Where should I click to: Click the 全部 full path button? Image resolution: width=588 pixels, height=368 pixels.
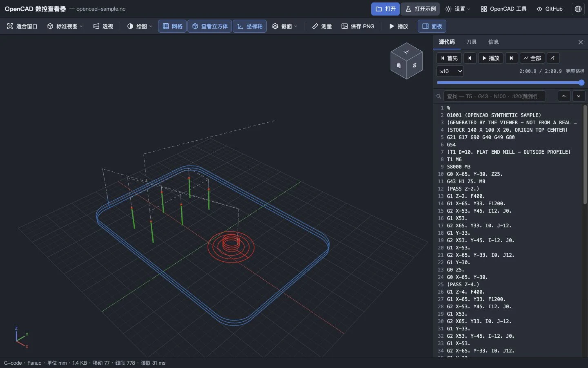point(532,58)
